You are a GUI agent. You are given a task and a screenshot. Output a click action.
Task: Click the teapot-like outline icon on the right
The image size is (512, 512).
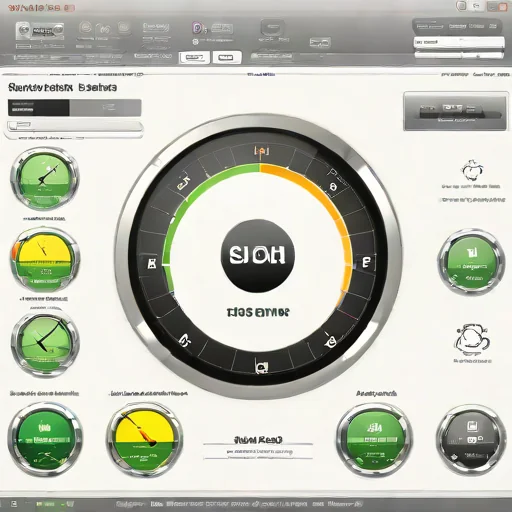(x=471, y=339)
